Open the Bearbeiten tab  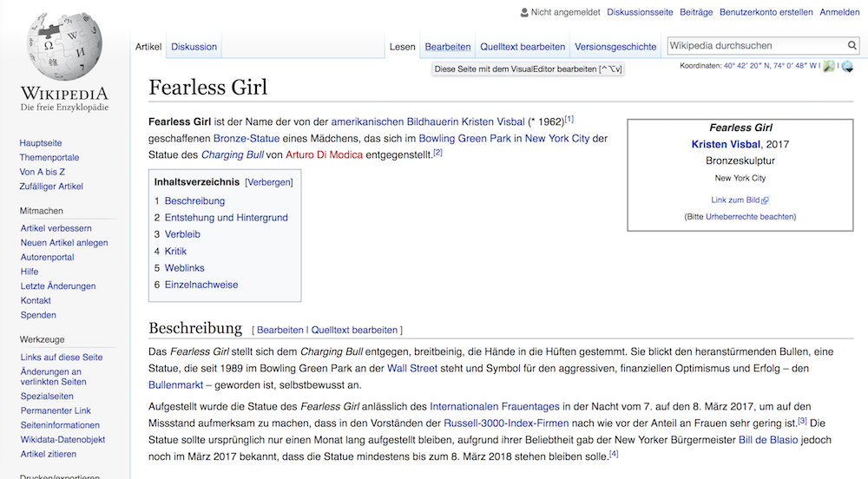tap(447, 47)
